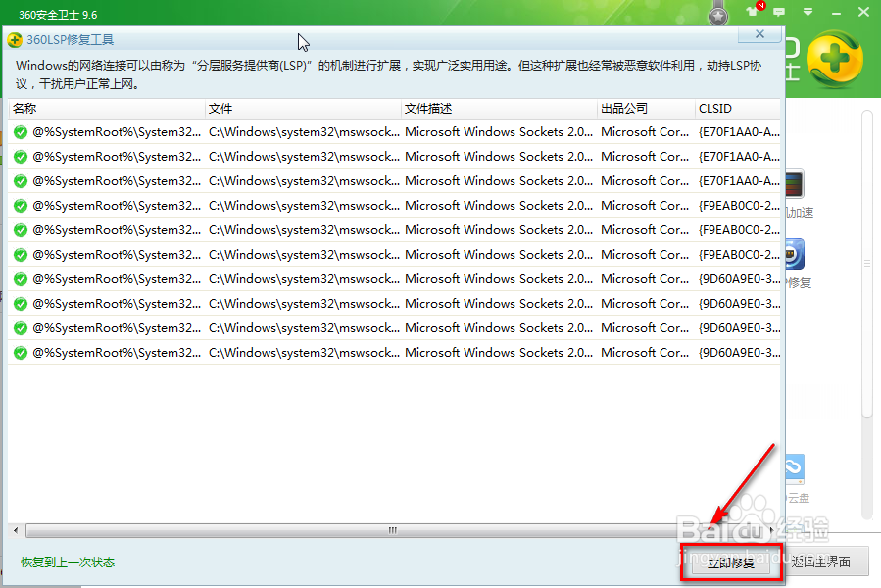The width and height of the screenshot is (881, 588).
Task: Click the horizontal scrollbar left arrow
Action: pyautogui.click(x=16, y=530)
